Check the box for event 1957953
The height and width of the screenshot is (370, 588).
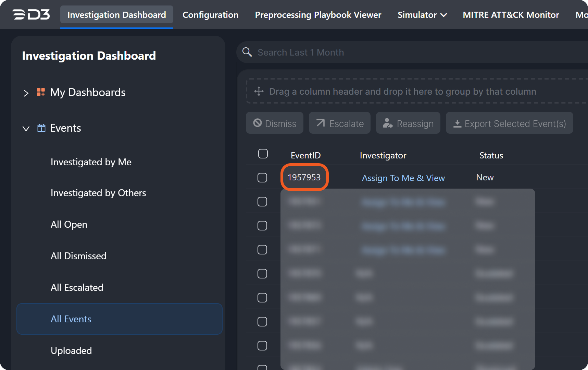(x=262, y=178)
